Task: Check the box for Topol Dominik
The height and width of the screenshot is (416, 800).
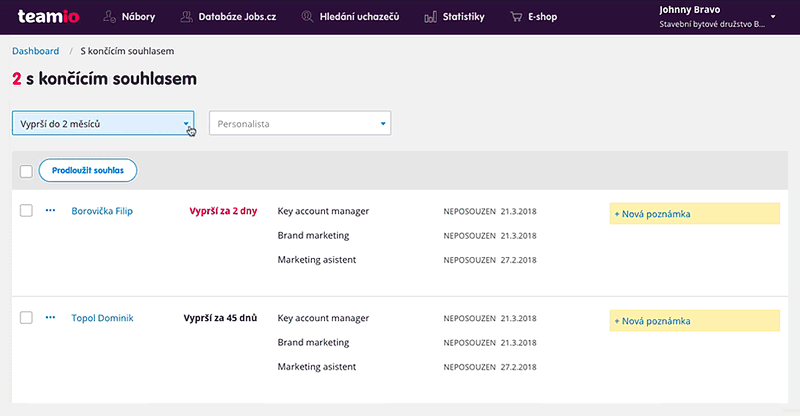Action: tap(26, 317)
